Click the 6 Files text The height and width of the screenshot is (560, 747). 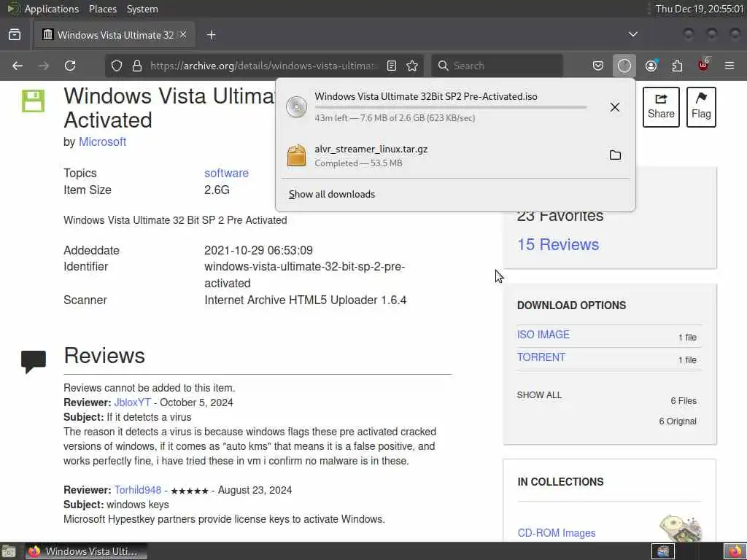click(684, 401)
